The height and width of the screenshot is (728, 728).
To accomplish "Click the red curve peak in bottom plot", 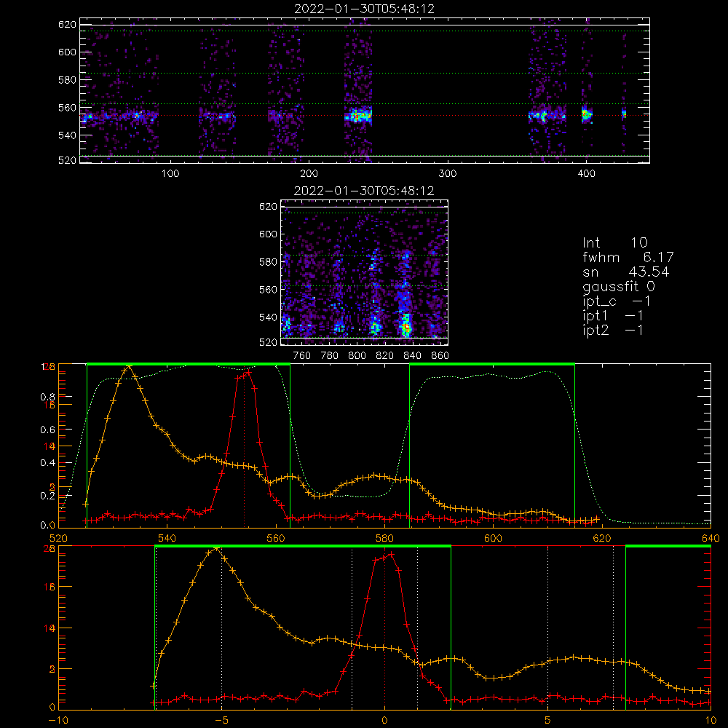I will pyautogui.click(x=391, y=554).
